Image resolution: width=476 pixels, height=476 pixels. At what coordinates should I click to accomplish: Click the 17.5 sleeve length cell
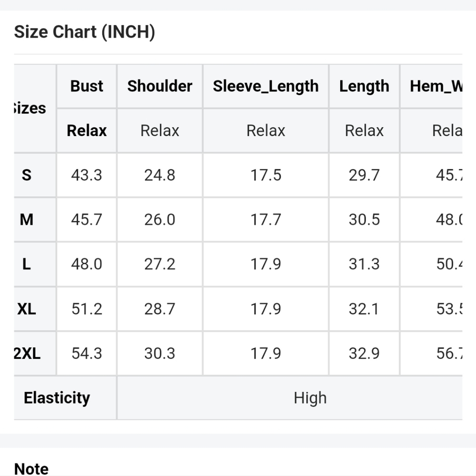pyautogui.click(x=266, y=175)
